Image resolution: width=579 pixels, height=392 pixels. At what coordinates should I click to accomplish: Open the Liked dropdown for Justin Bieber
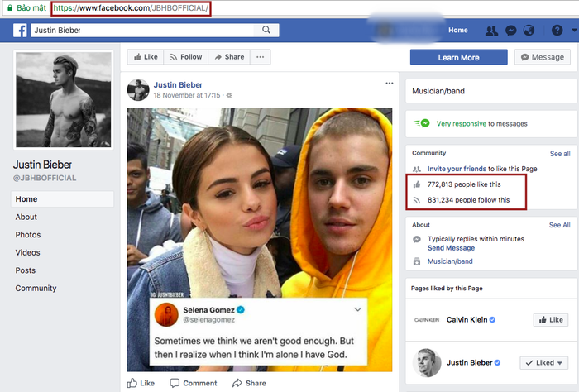[x=543, y=363]
